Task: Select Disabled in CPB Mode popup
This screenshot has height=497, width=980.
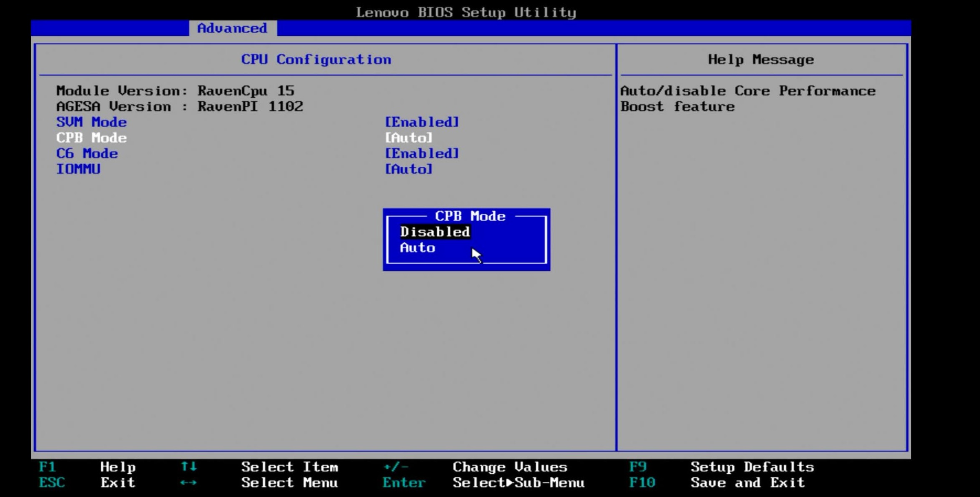Action: point(435,232)
